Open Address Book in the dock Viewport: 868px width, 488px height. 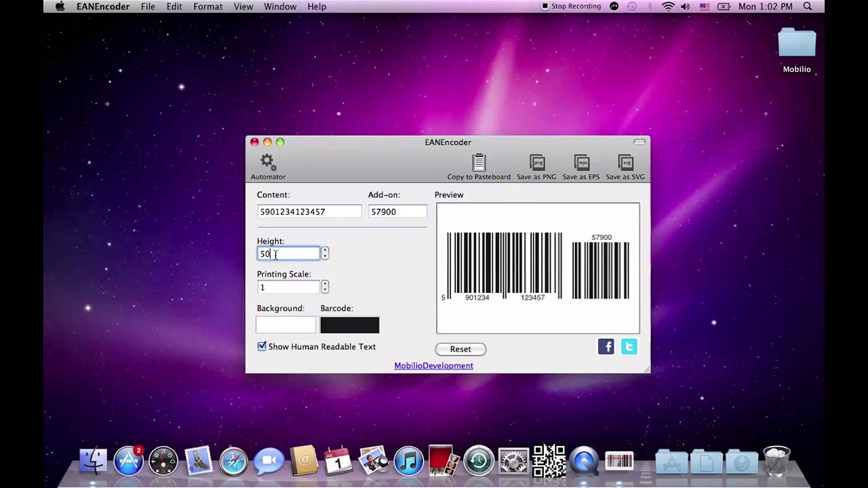tap(304, 461)
